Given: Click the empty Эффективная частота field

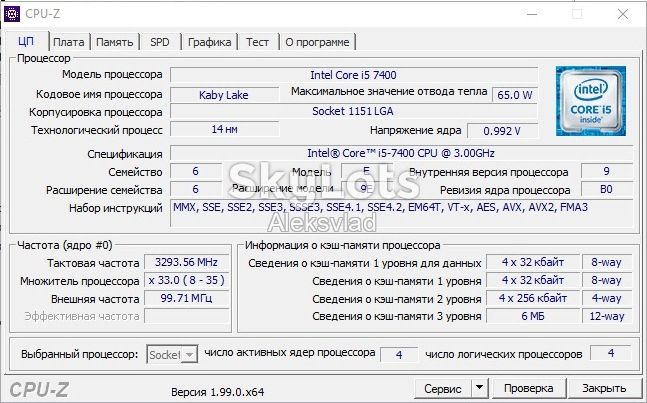Looking at the screenshot, I should (x=186, y=316).
